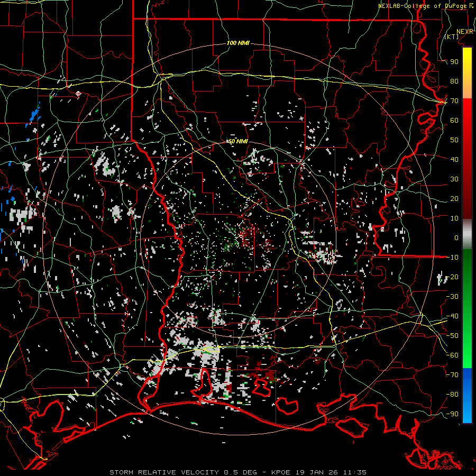
Task: Click the -90 value on the velocity scale
Action: pyautogui.click(x=452, y=414)
